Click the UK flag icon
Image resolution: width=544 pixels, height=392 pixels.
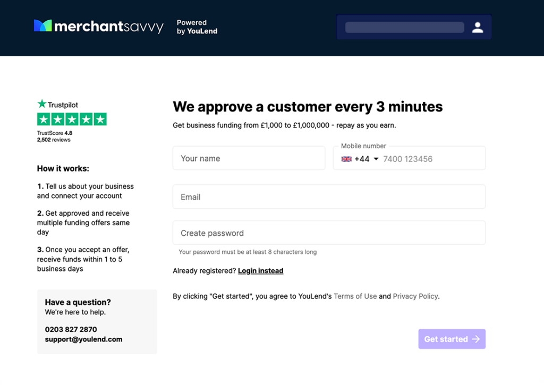[x=346, y=159]
